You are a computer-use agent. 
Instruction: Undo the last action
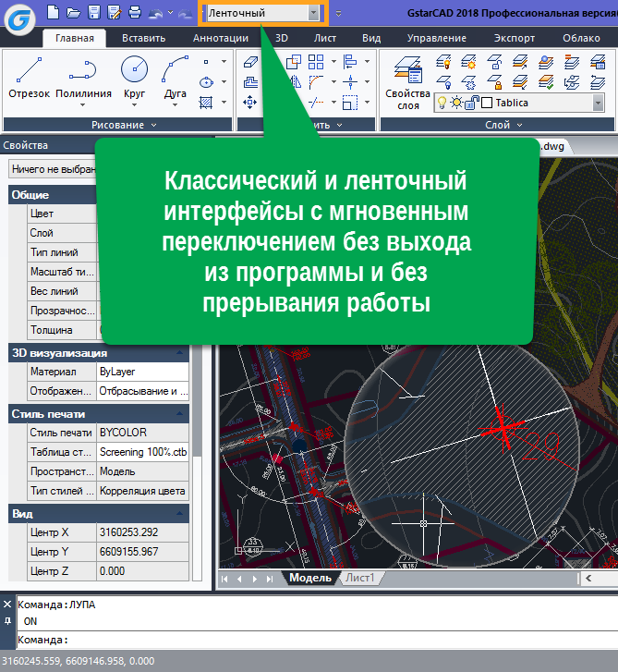click(x=155, y=14)
